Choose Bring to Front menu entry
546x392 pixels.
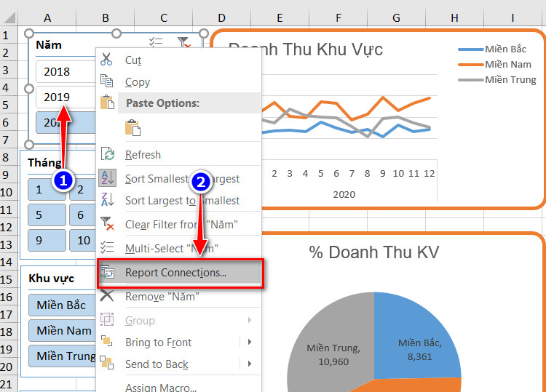179,343
